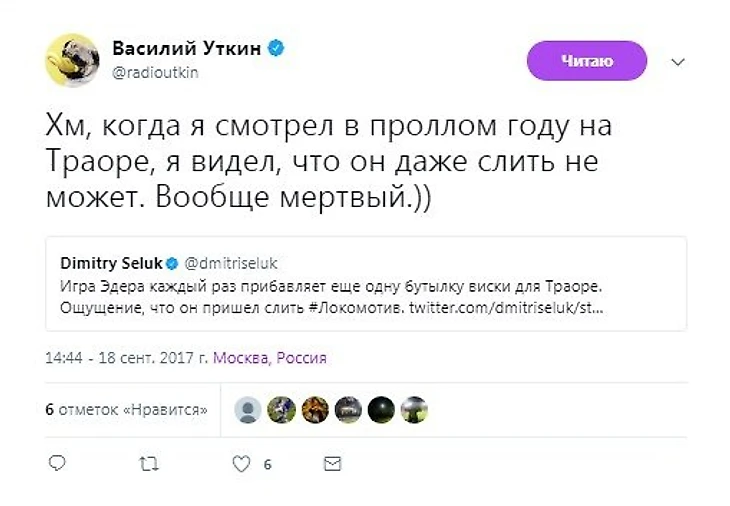The width and height of the screenshot is (730, 506).
Task: Click the direct message envelope icon
Action: [x=332, y=464]
